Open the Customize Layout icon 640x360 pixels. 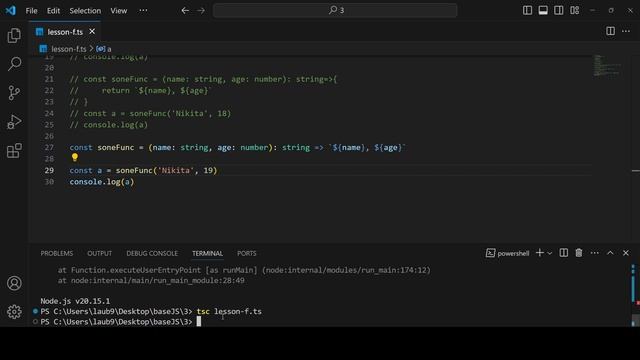pos(575,10)
